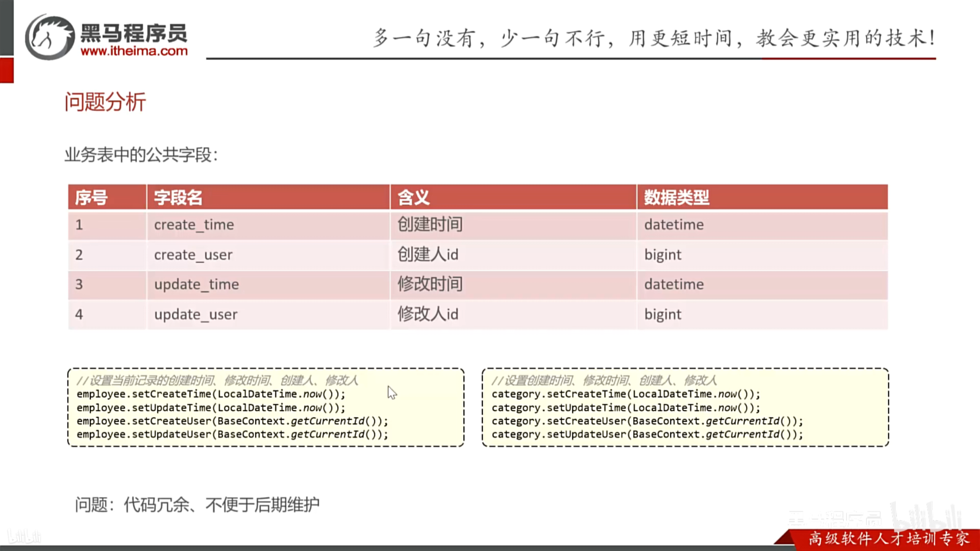The height and width of the screenshot is (551, 980).
Task: Click the employee.setUpdateUser code line
Action: [x=232, y=435]
